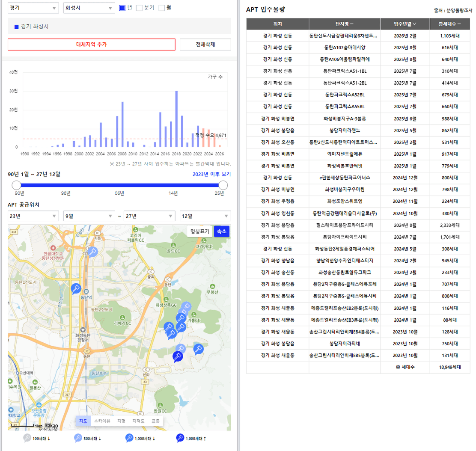476x451 pixels.
Task: Click 18,949세대 total cell
Action: point(449,367)
